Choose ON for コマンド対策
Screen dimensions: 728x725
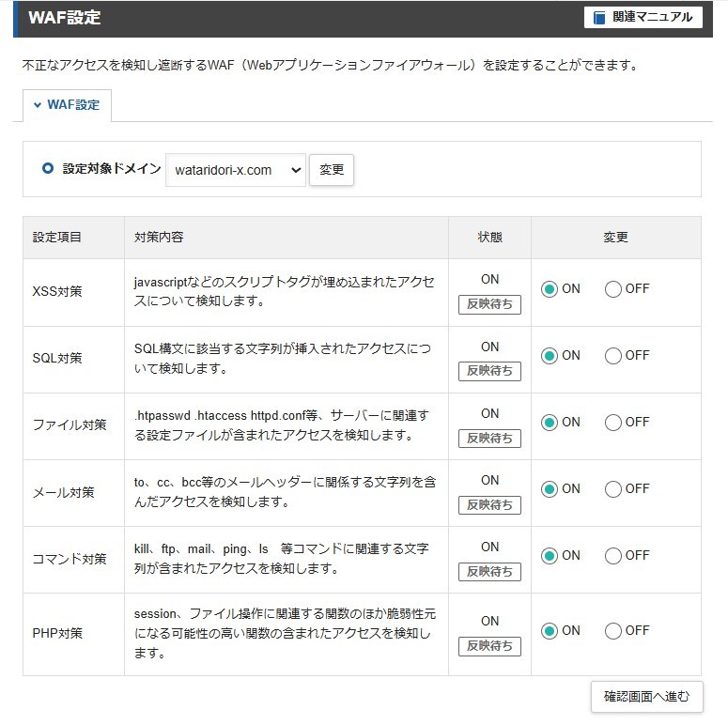tap(550, 556)
